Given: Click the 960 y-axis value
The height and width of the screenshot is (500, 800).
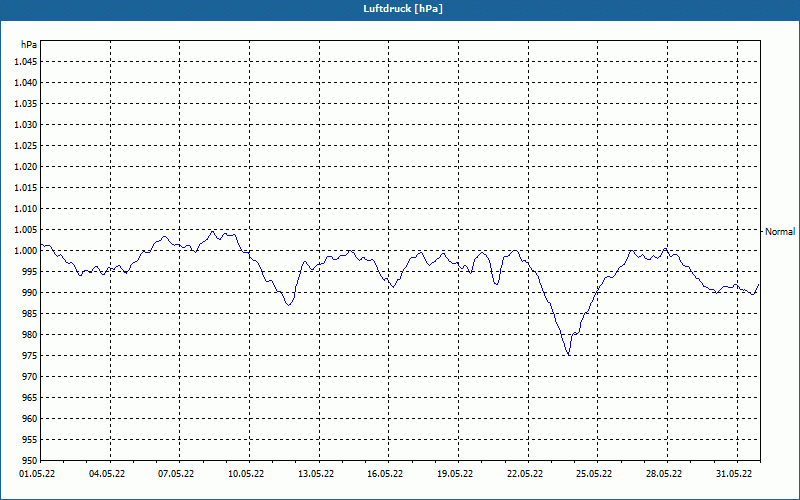Looking at the screenshot, I should (30, 418).
